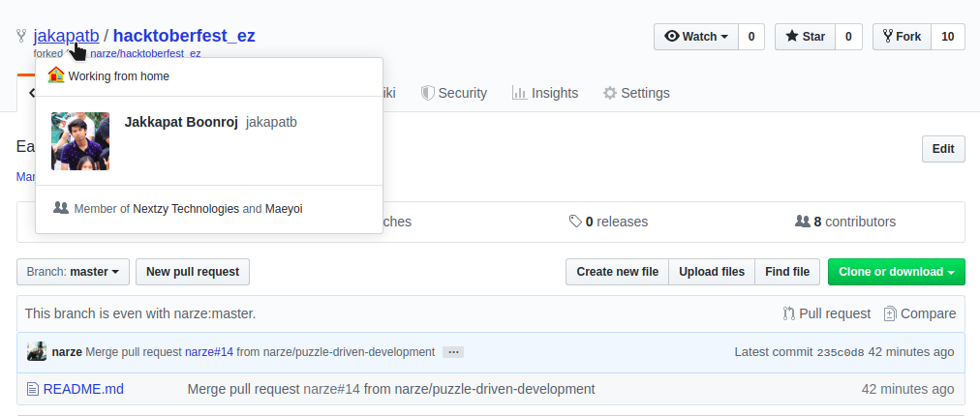Click the narze commit author avatar
980x416 pixels.
37,352
